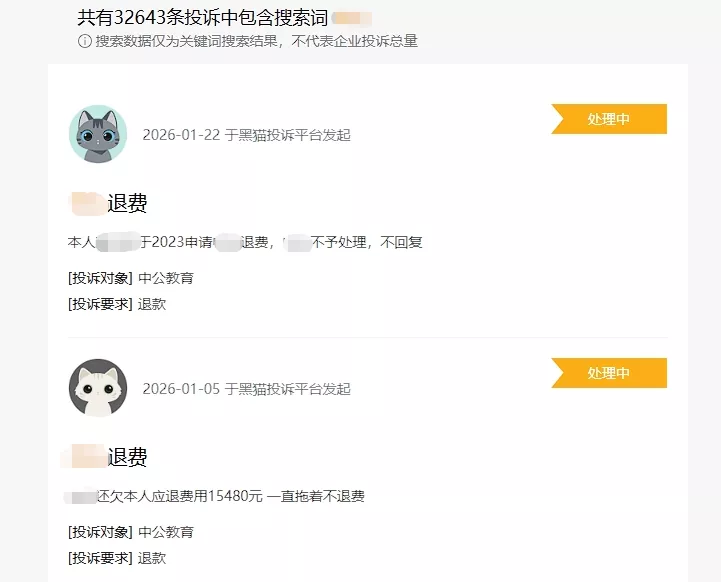Image resolution: width=721 pixels, height=582 pixels.
Task: Select 中公教育 in second complaint target
Action: click(166, 532)
